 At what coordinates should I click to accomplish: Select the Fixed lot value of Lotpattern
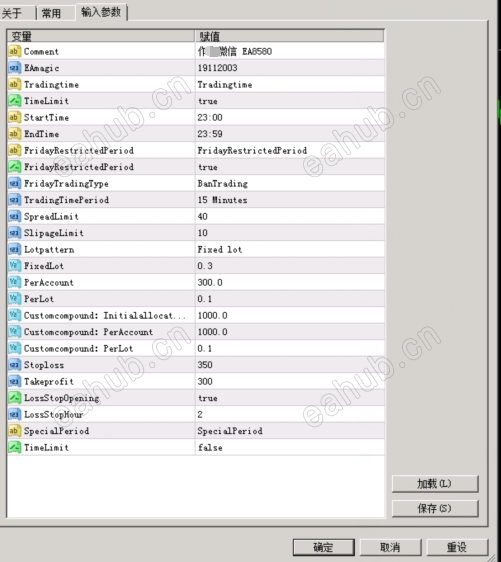[220, 249]
